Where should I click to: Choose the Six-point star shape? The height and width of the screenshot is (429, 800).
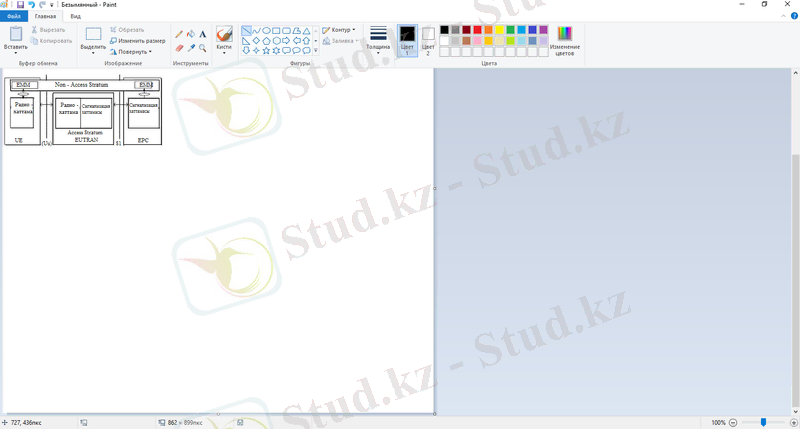[276, 51]
